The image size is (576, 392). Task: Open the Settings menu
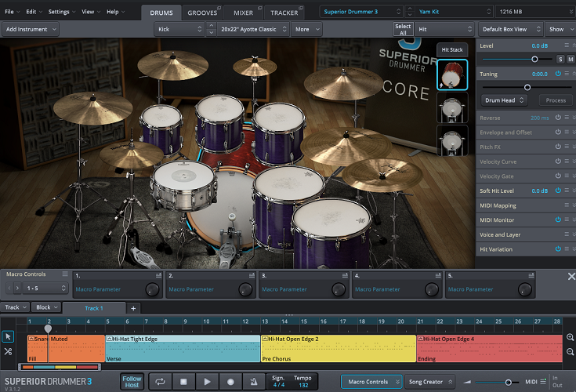[62, 12]
